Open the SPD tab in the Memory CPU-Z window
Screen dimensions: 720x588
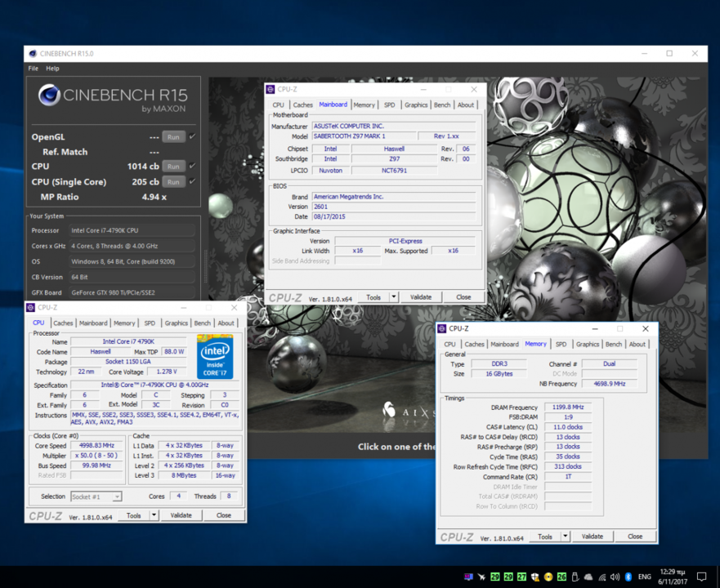pos(561,345)
